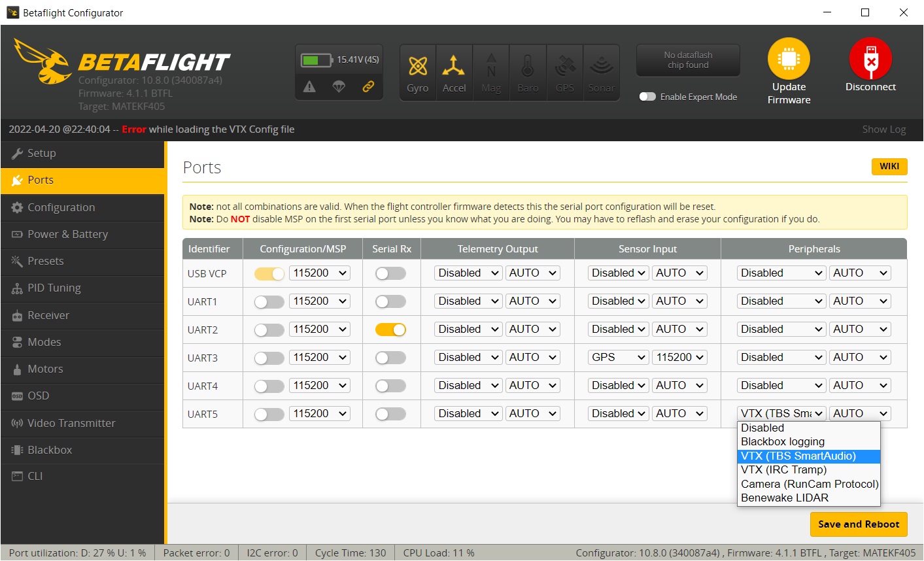This screenshot has height=561, width=924.
Task: Click the Betaflight bee logo
Action: (44, 61)
